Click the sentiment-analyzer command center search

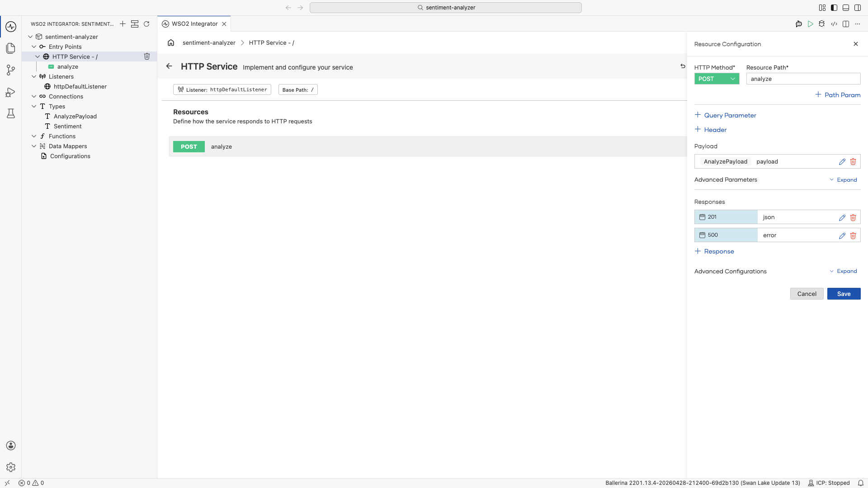pos(445,8)
